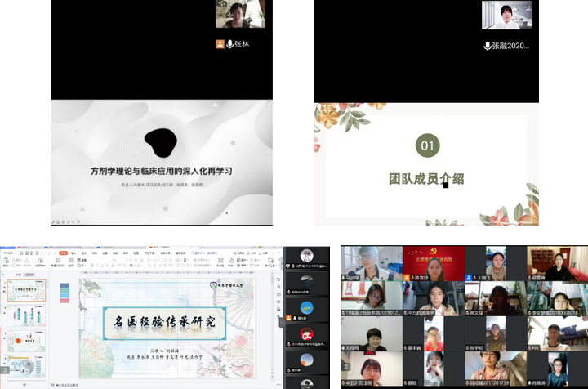Screen dimensions: 588x389
Task: Click the 团队成员介绍 heading text
Action: pyautogui.click(x=425, y=177)
